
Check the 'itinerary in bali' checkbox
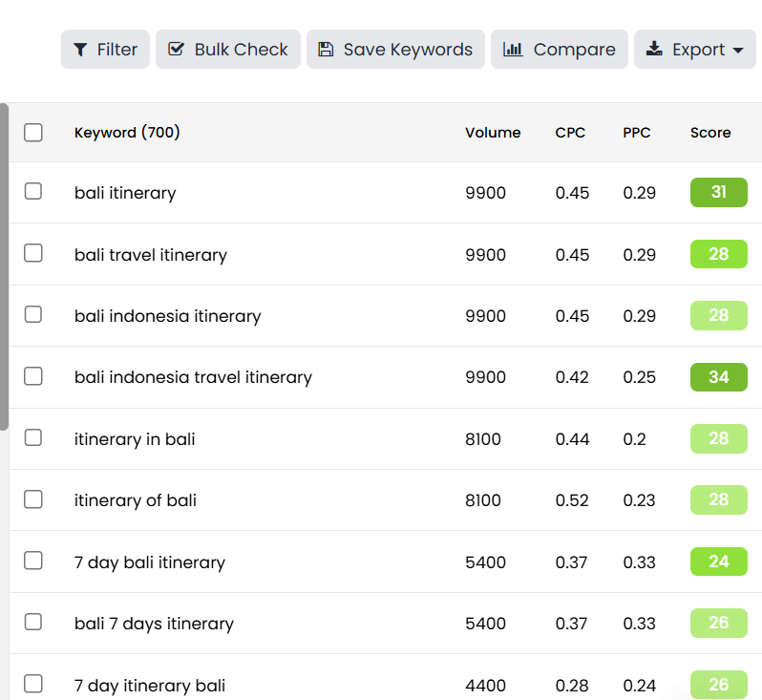33,437
